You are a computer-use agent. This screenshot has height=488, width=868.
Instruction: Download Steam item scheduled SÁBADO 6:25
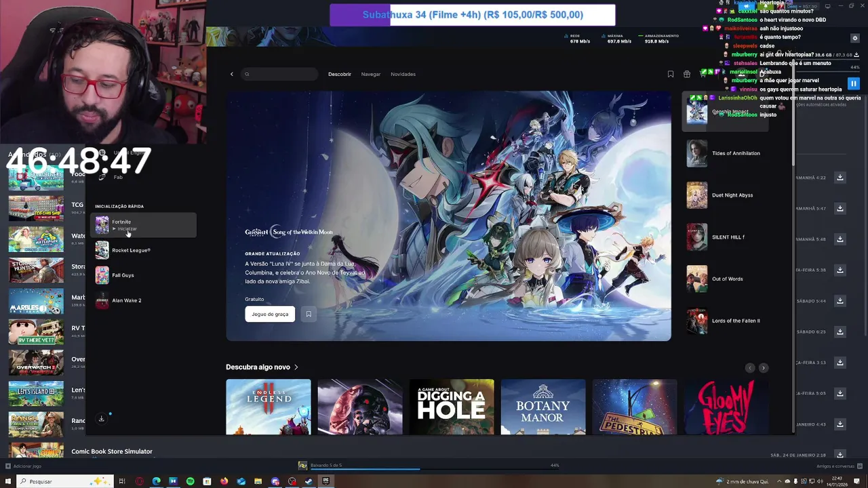pyautogui.click(x=840, y=331)
